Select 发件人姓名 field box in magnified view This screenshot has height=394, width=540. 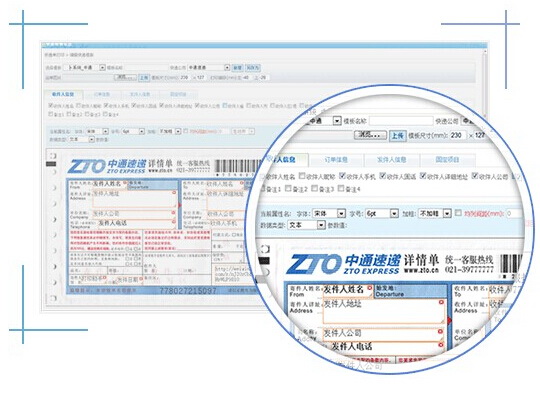coord(348,290)
